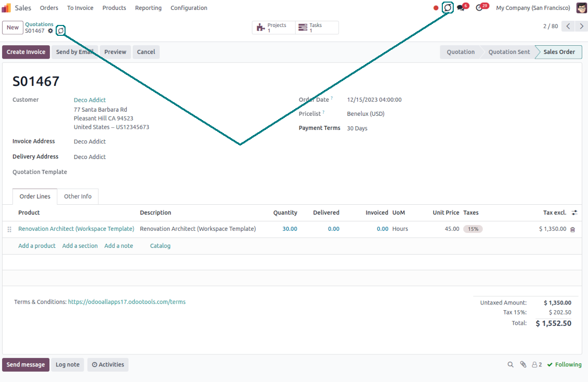Click Send message in chatter

[x=25, y=364]
